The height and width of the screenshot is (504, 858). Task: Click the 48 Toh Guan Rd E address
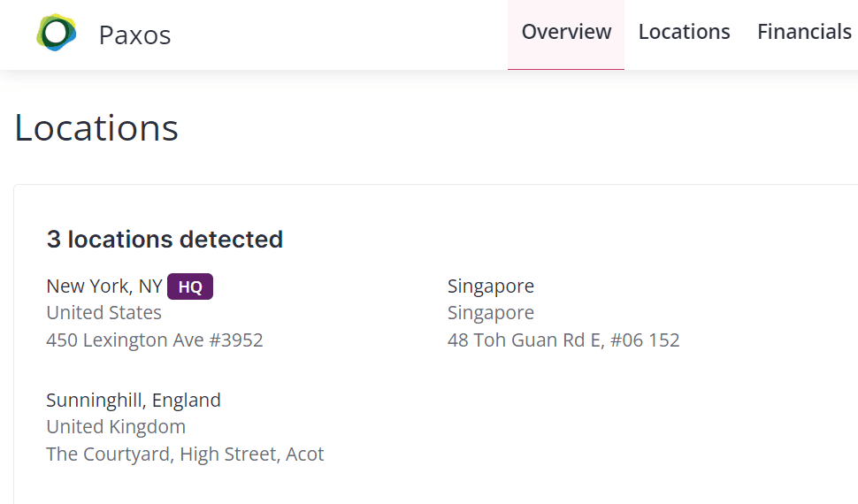[x=563, y=340]
